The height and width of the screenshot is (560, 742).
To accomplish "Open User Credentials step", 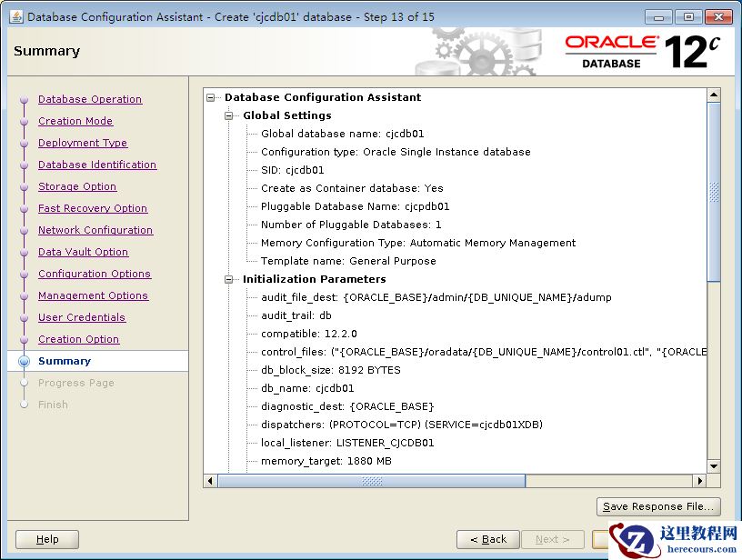I will (82, 317).
